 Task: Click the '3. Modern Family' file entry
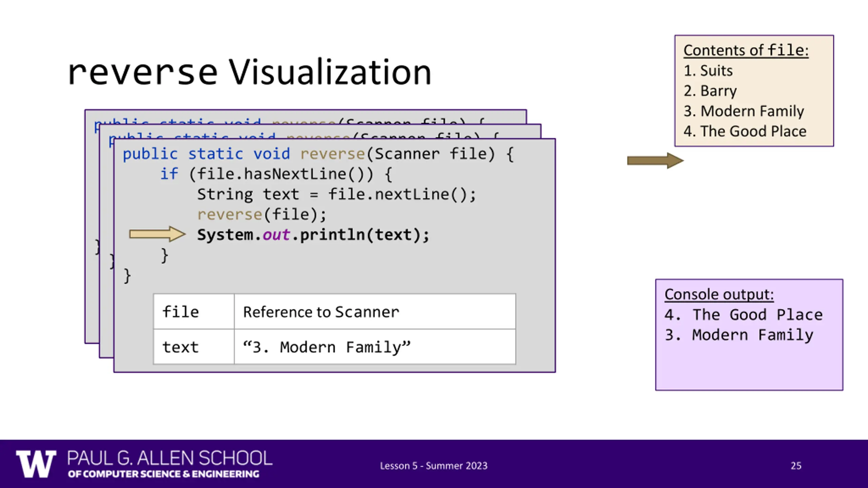coord(744,111)
